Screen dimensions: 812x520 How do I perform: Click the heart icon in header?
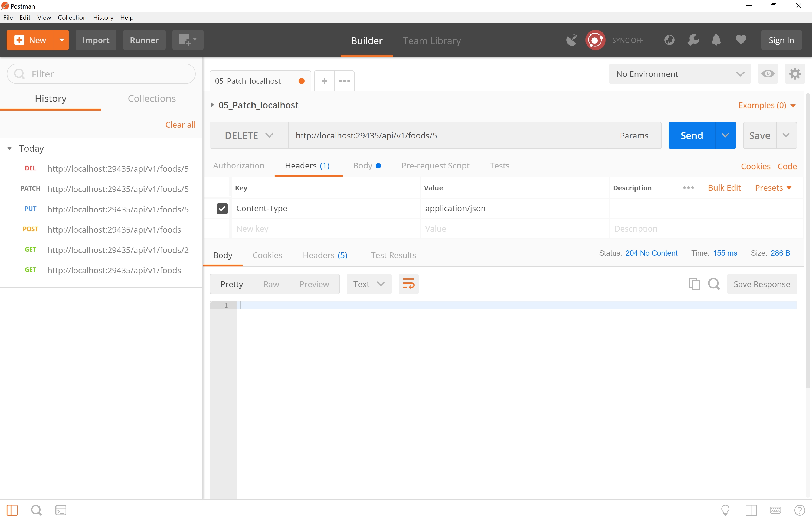coord(741,40)
